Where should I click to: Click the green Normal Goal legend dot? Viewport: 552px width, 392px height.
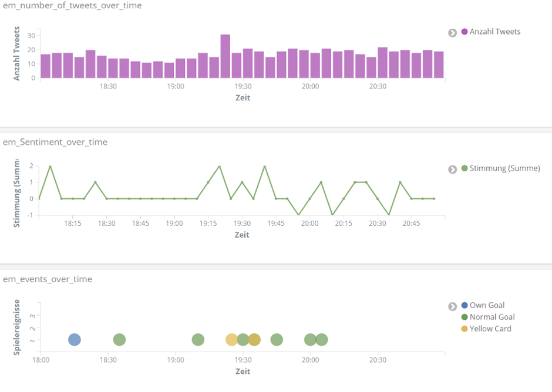coord(465,317)
